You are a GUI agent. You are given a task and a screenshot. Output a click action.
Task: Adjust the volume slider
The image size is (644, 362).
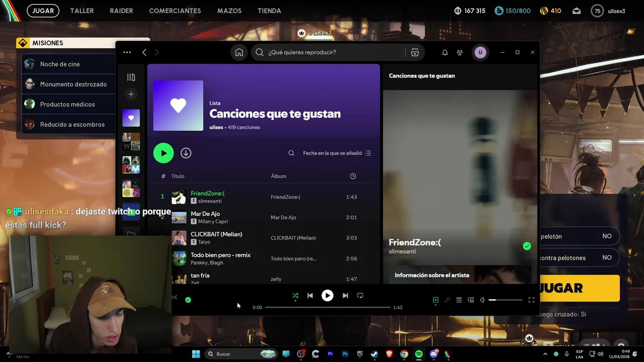[x=506, y=300]
